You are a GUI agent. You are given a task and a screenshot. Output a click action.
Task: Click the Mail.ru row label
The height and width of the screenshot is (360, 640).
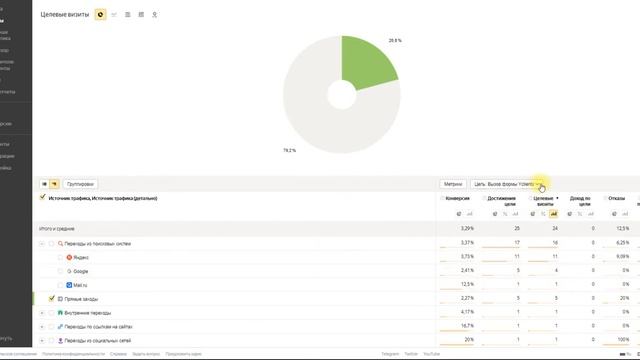click(80, 285)
